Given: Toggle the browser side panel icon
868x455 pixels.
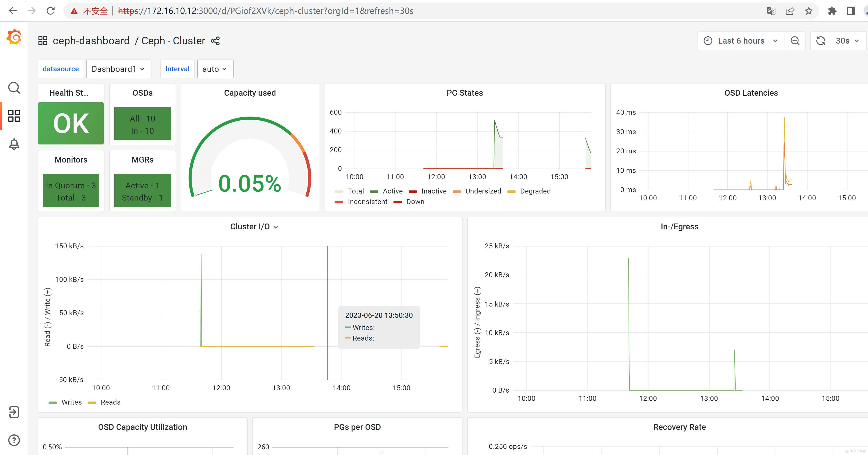Looking at the screenshot, I should coord(851,11).
